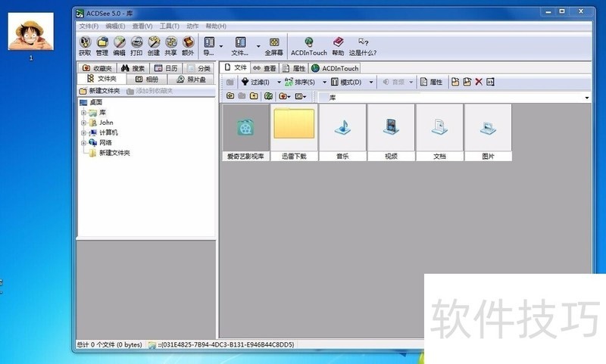Screen dimensions: 606x364
Task: Open the 额外 (Extras) toolbar icon
Action: pyautogui.click(x=188, y=46)
